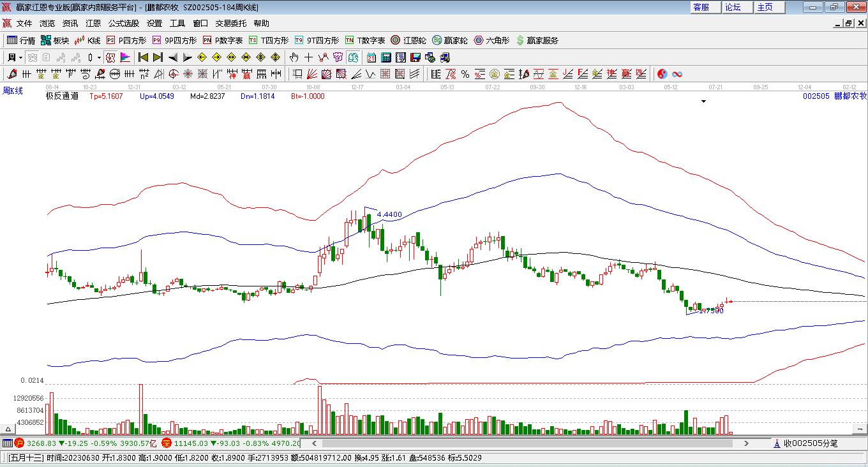
Task: Launch the 江恩轮 Gann wheel
Action: 408,40
